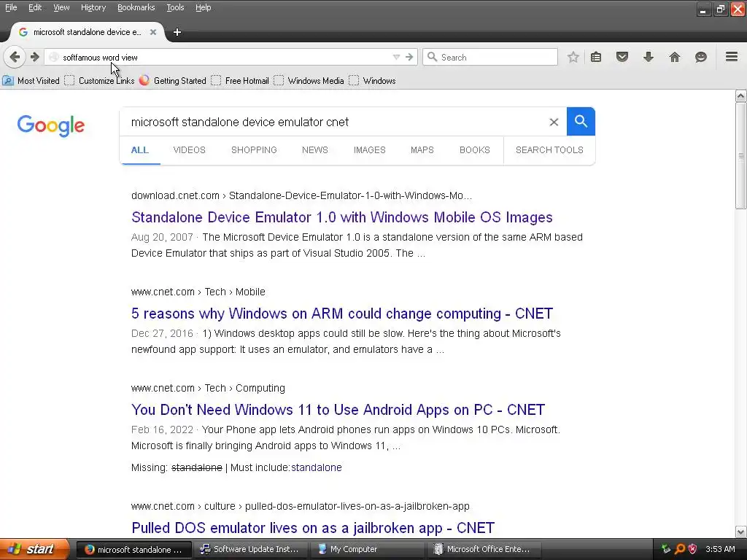This screenshot has width=747, height=560.
Task: Click the Go arrow in address bar
Action: pyautogui.click(x=409, y=57)
